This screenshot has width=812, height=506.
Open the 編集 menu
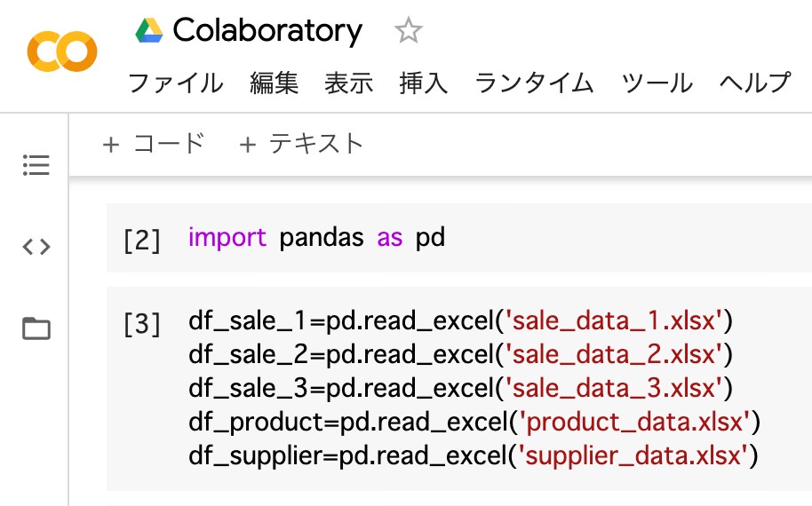click(x=275, y=83)
